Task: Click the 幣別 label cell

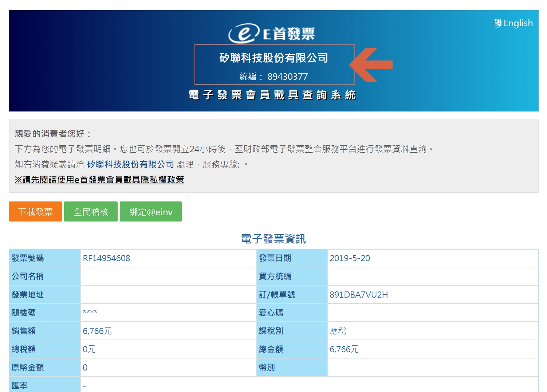Action: (x=292, y=368)
